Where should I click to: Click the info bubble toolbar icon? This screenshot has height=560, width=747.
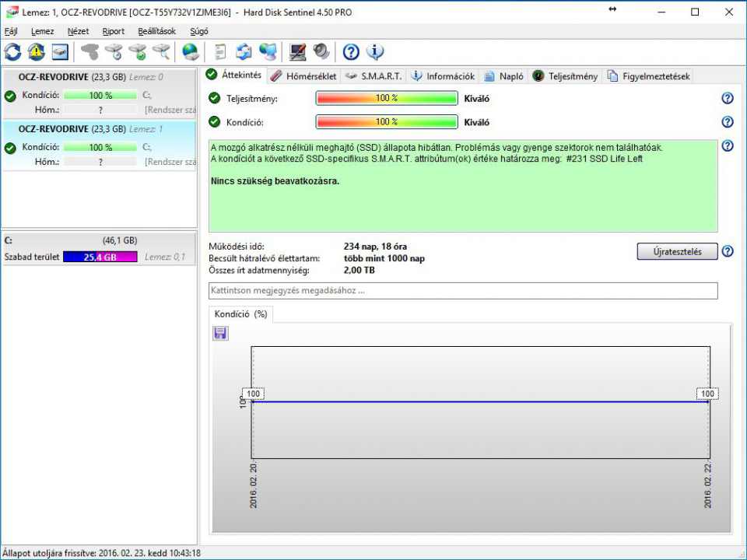(x=375, y=51)
